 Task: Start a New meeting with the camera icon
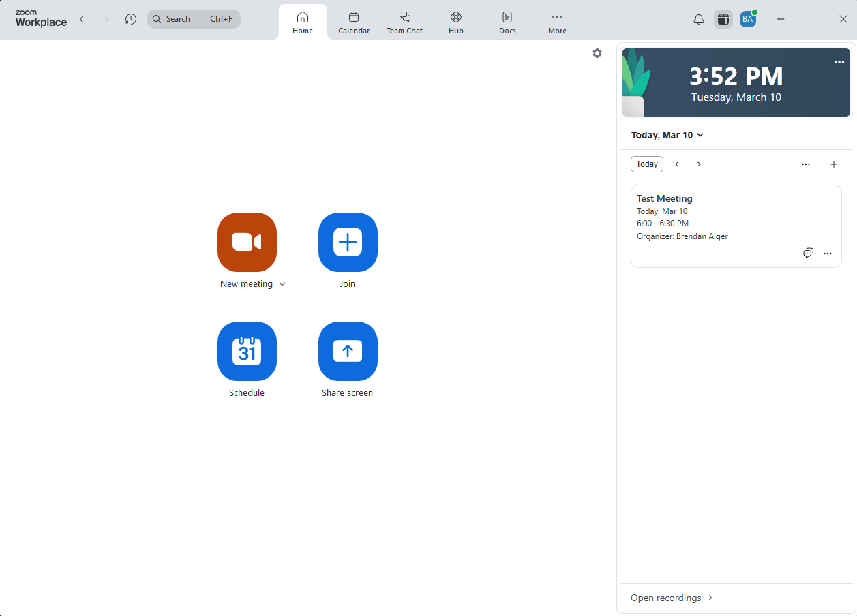247,242
